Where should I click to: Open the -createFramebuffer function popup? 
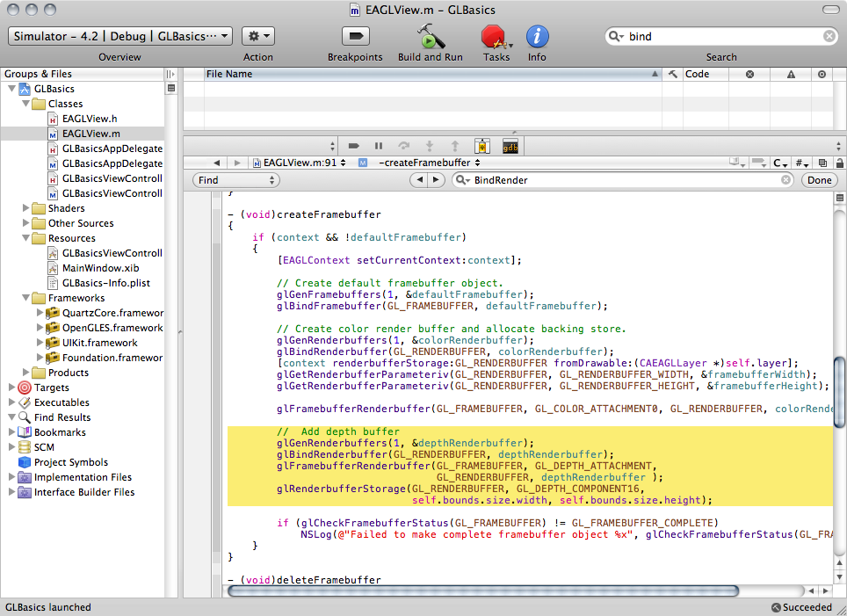pos(430,163)
